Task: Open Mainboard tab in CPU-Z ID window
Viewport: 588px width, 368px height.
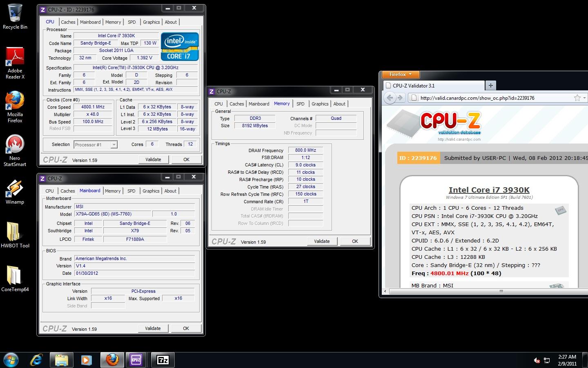Action: pyautogui.click(x=90, y=22)
